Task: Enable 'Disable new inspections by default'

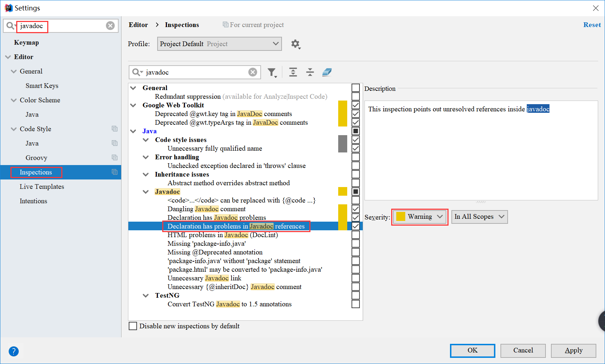Action: click(133, 326)
